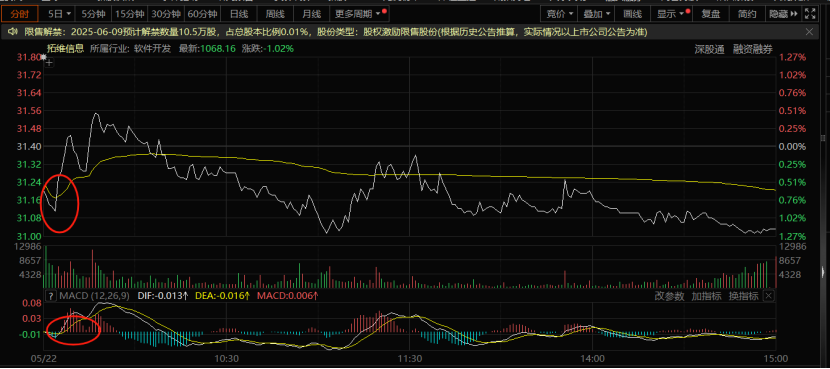Click the 限售解禁 notice text
The width and height of the screenshot is (830, 369).
pos(336,33)
